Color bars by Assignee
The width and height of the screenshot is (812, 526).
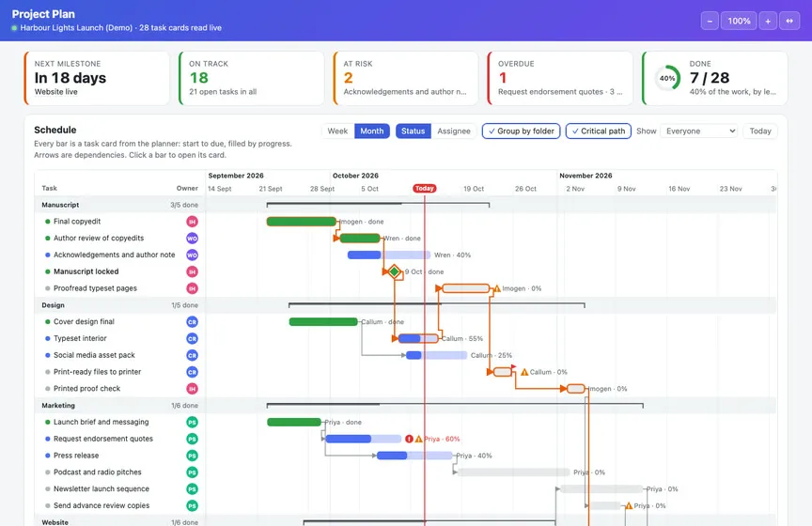[x=454, y=131]
